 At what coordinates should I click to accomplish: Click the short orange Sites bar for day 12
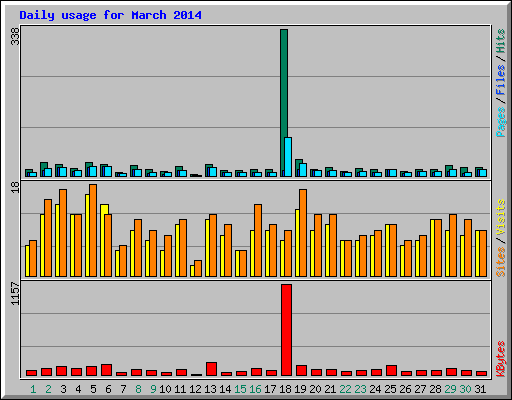point(198,268)
